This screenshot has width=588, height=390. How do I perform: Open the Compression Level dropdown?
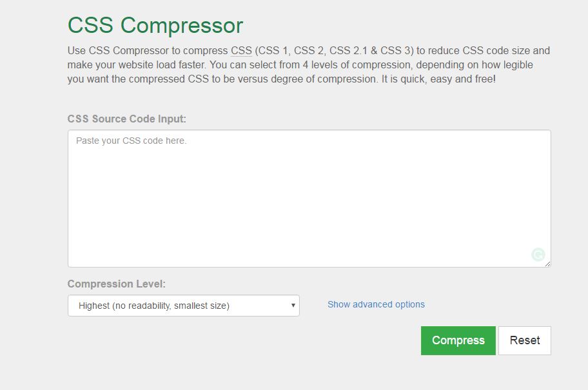184,306
